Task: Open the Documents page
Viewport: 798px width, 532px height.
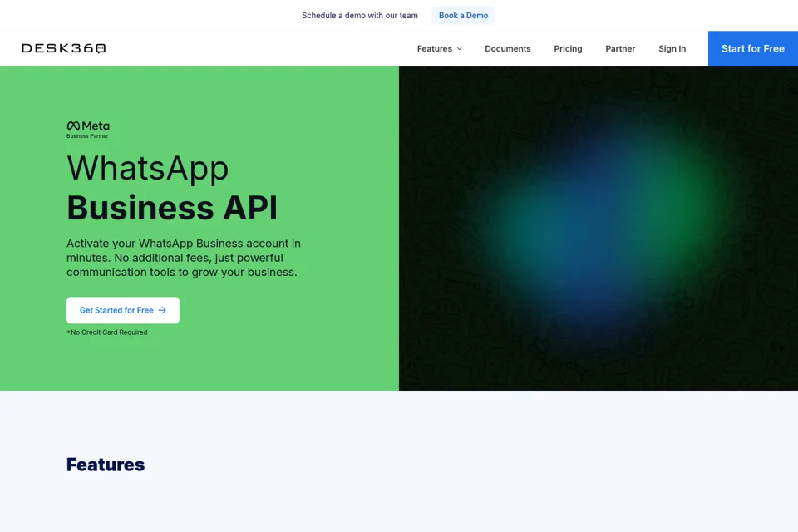Action: tap(507, 49)
